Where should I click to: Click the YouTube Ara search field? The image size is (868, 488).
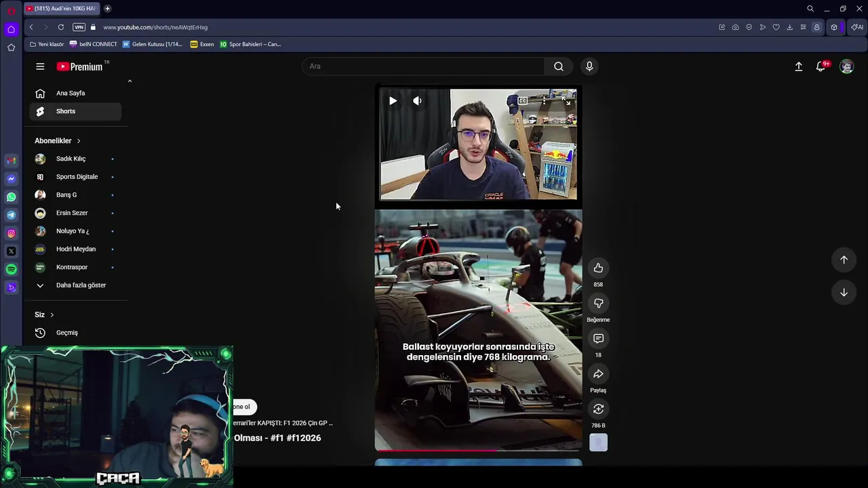[424, 66]
